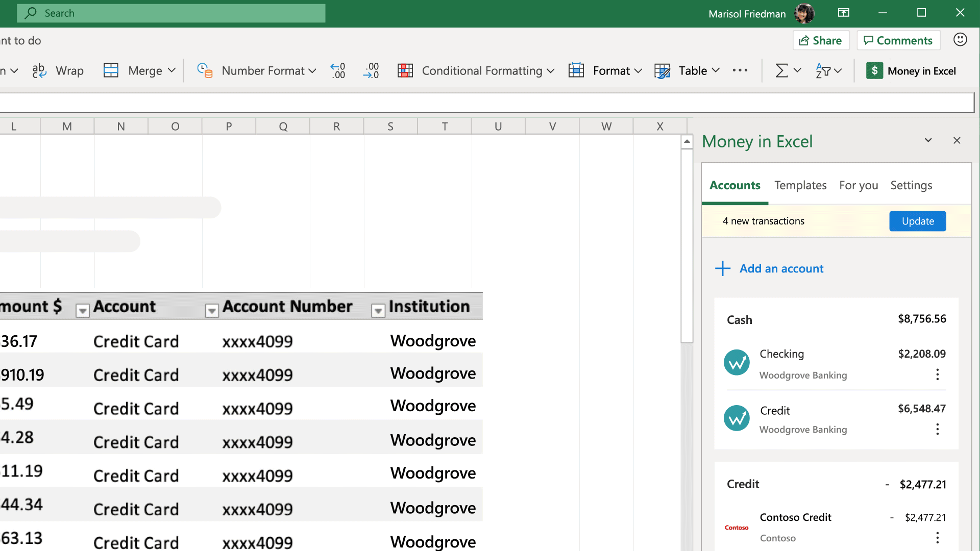Viewport: 980px width, 551px height.
Task: Click the Update button for new transactions
Action: [917, 221]
